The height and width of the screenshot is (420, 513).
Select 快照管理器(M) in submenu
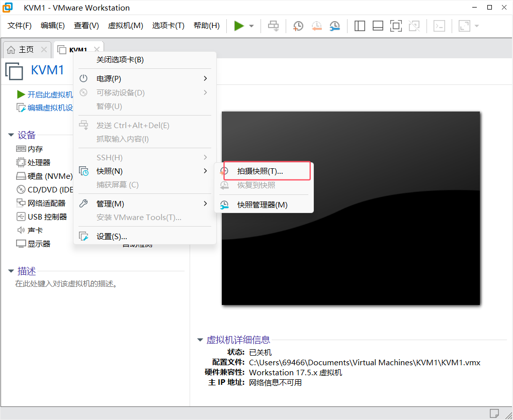click(x=264, y=205)
